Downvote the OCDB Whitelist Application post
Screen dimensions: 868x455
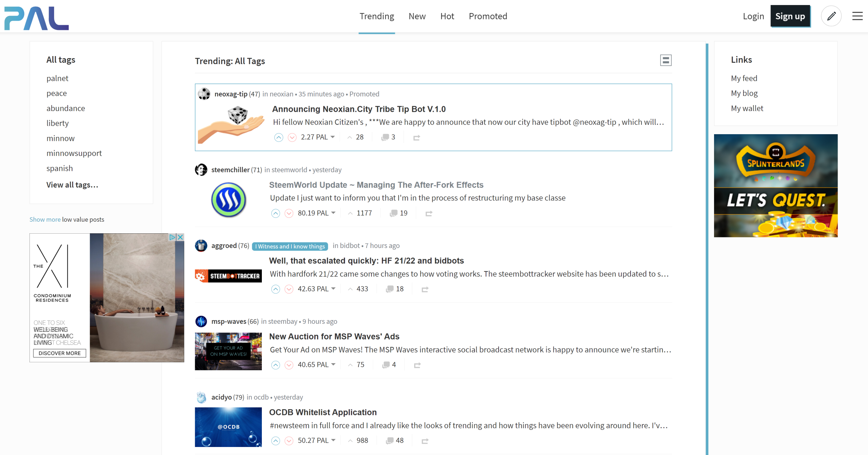point(289,441)
